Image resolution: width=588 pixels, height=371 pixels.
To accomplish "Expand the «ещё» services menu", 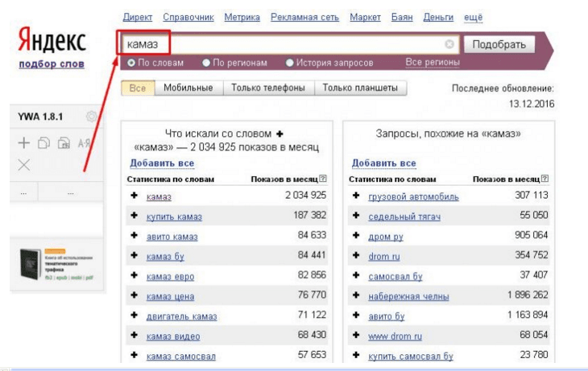I will coord(474,17).
